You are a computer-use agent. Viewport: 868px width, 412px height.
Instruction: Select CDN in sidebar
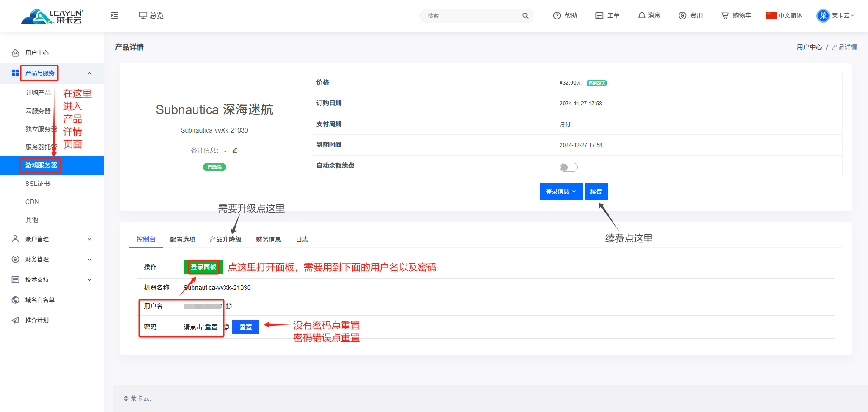[x=32, y=202]
